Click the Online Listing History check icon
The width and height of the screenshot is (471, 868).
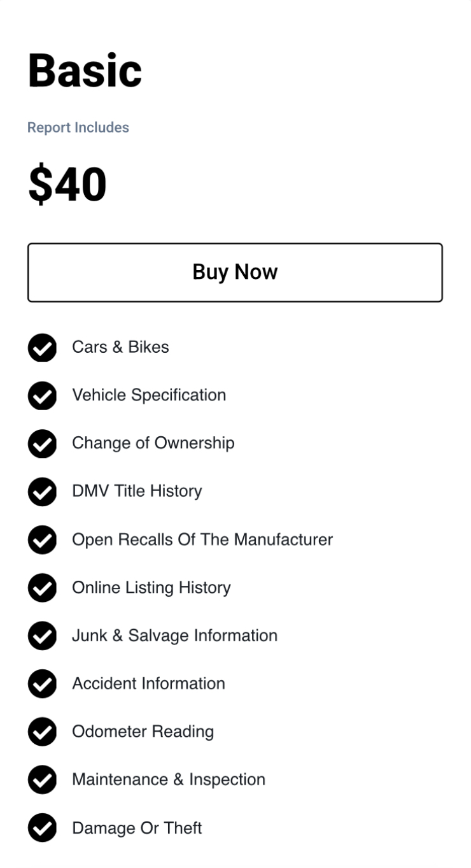click(x=42, y=588)
